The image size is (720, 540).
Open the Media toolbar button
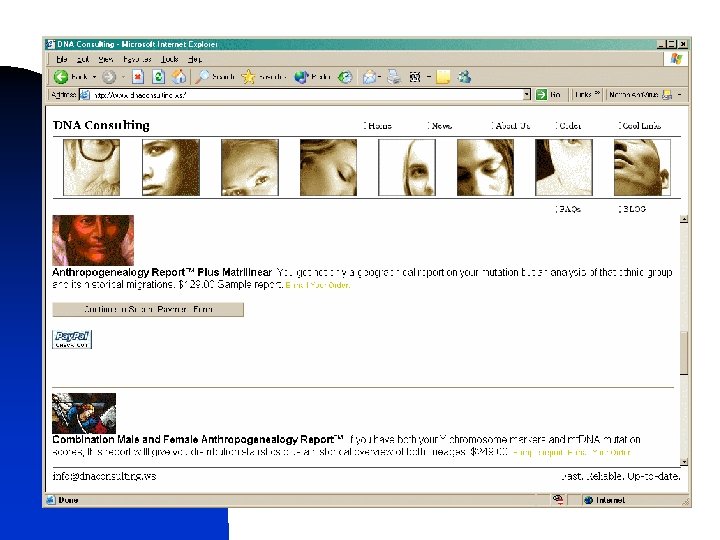tap(312, 77)
